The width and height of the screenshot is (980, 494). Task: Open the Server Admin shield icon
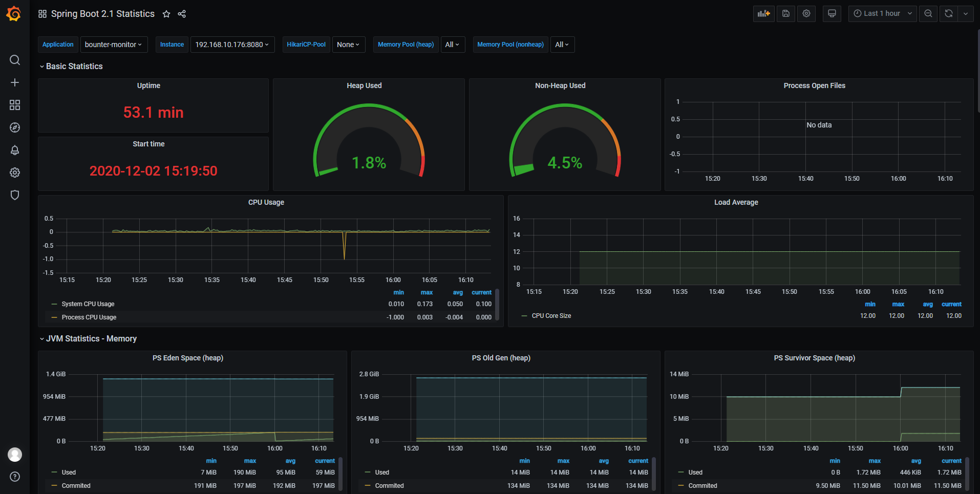click(15, 195)
